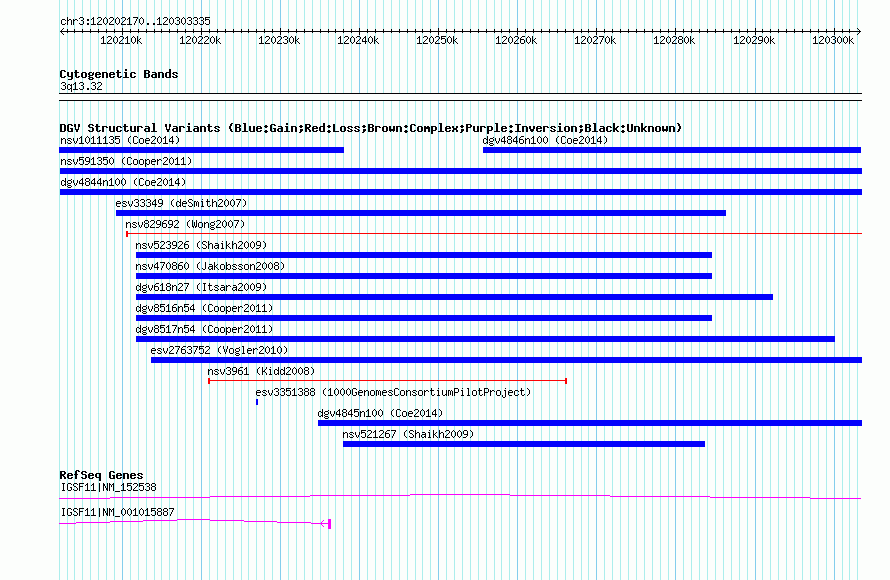Click the nsv470860 (Jakobsson2008) label

pyautogui.click(x=210, y=266)
